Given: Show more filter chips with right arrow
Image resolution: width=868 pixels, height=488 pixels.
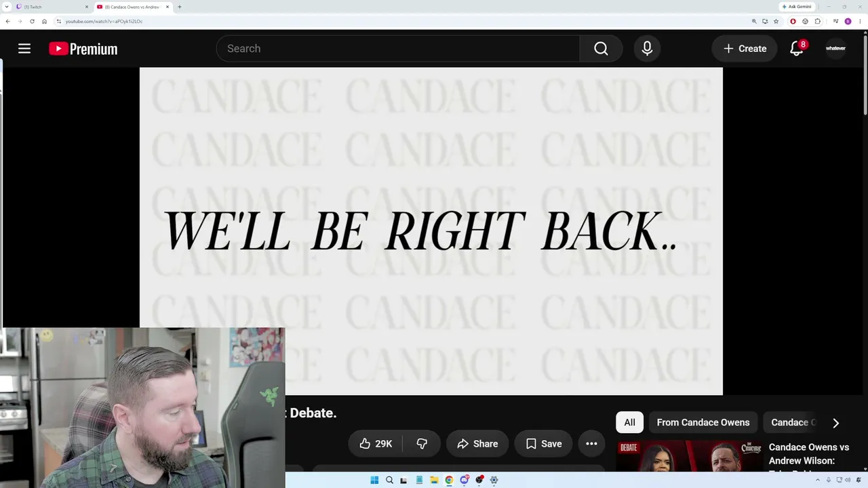Looking at the screenshot, I should point(835,423).
